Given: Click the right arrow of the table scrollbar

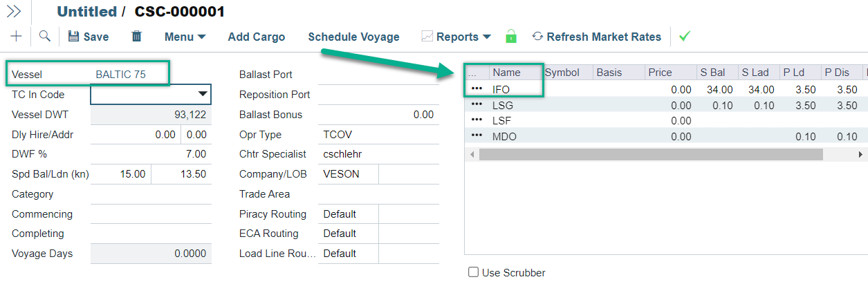Looking at the screenshot, I should coord(860,154).
